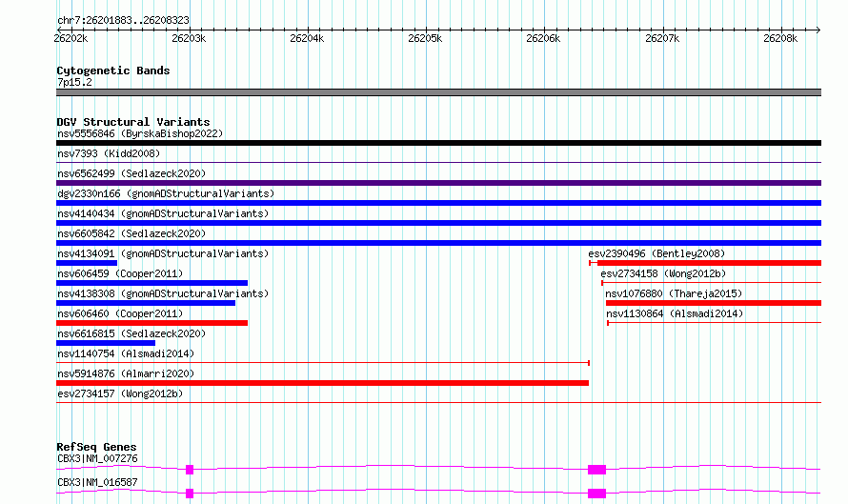The height and width of the screenshot is (504, 848).
Task: Open nsv4134091 (gnomADStructuralVariants) label
Action: click(x=163, y=253)
